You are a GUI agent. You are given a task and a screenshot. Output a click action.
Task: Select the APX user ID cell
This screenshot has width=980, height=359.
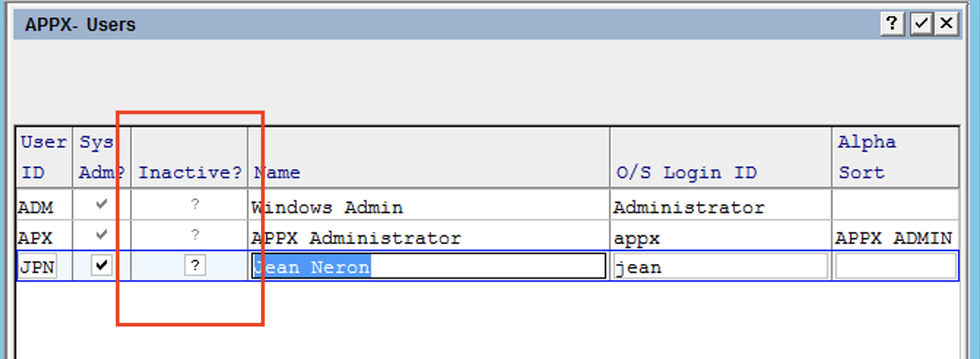(37, 238)
